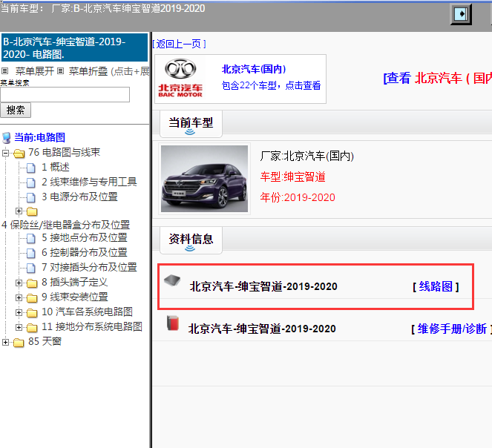This screenshot has height=448, width=492.
Task: Select tree item 3 电源分布及位置
Action: (79, 197)
